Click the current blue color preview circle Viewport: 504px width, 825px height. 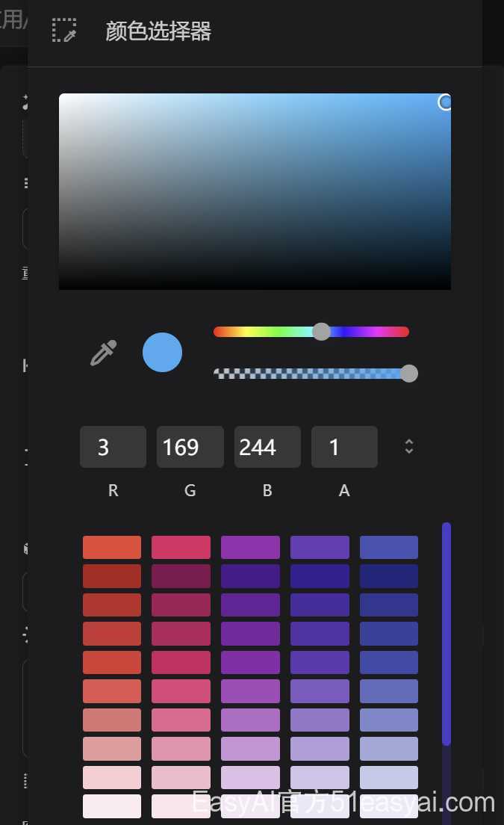tap(162, 352)
